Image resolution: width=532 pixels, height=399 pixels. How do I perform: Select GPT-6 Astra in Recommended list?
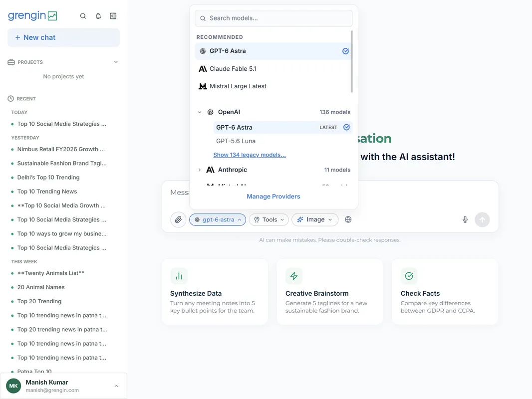(x=273, y=51)
